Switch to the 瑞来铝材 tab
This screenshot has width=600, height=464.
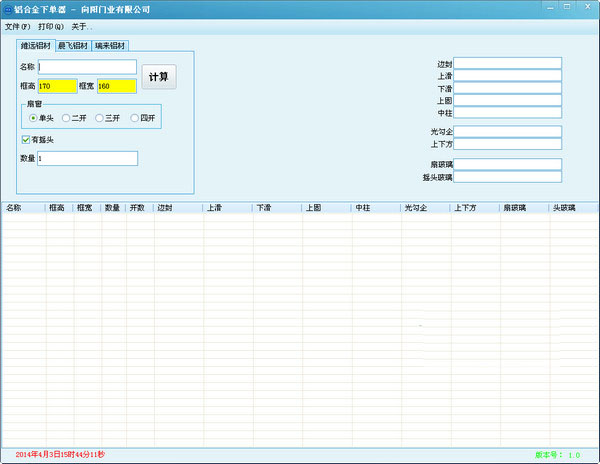point(109,46)
